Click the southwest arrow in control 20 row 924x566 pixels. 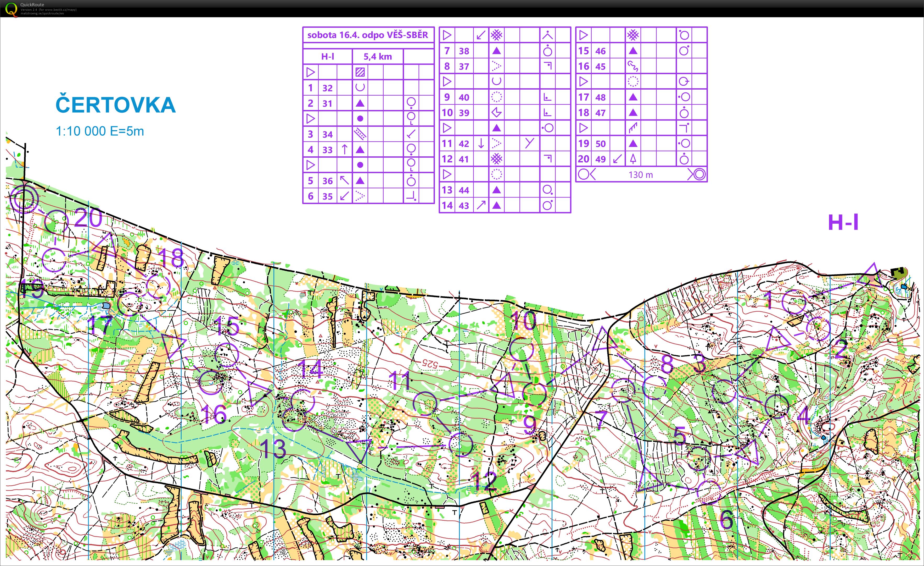(x=617, y=159)
